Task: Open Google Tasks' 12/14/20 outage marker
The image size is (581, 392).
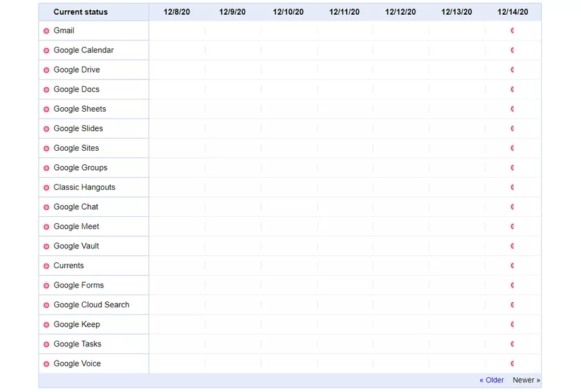Action: tap(512, 345)
